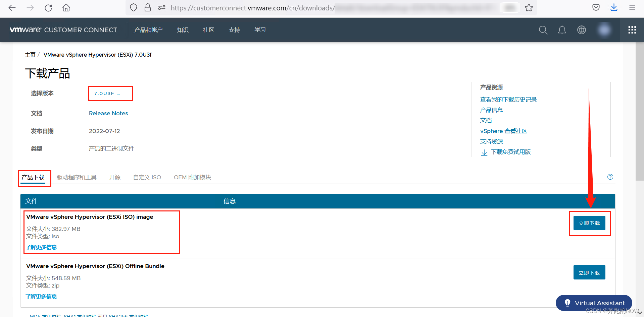This screenshot has width=644, height=317.
Task: Open the 产品和帐户 menu
Action: pos(148,30)
